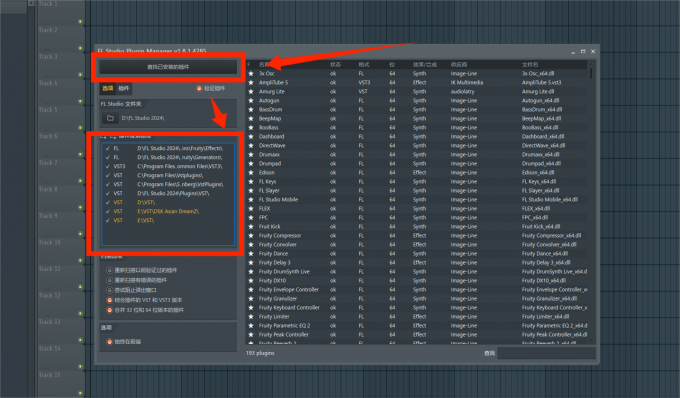Toggle favorite star for DirectWave
The width and height of the screenshot is (680, 398).
(251, 146)
